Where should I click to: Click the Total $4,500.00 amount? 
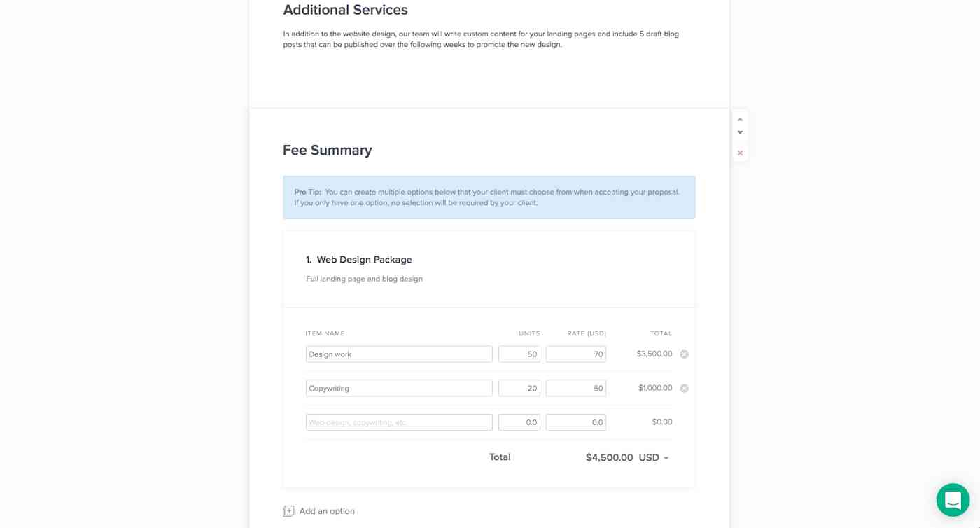609,457
